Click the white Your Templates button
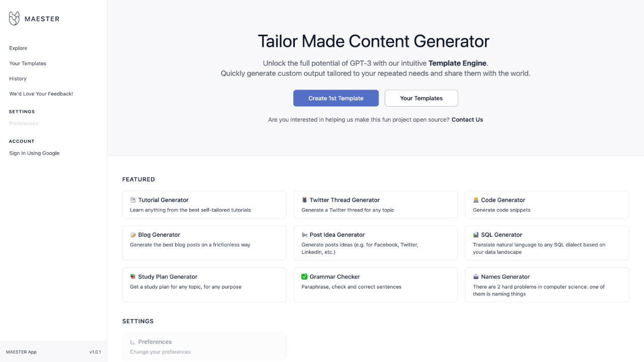The width and height of the screenshot is (644, 362). pos(421,98)
